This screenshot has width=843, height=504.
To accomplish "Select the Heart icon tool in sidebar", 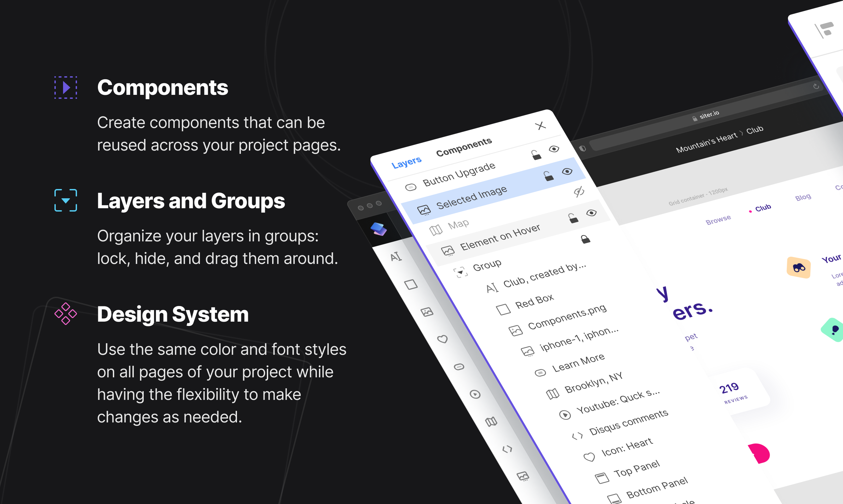I will tap(443, 339).
